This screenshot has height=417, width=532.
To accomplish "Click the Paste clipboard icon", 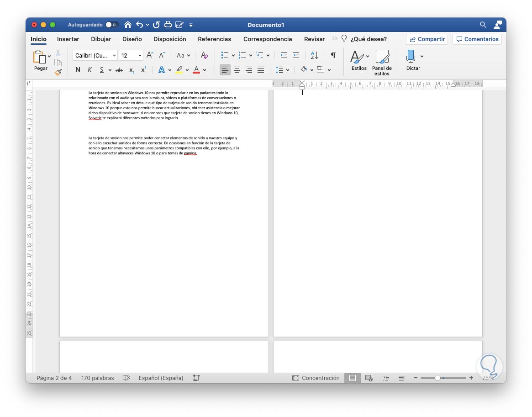I will 39,57.
